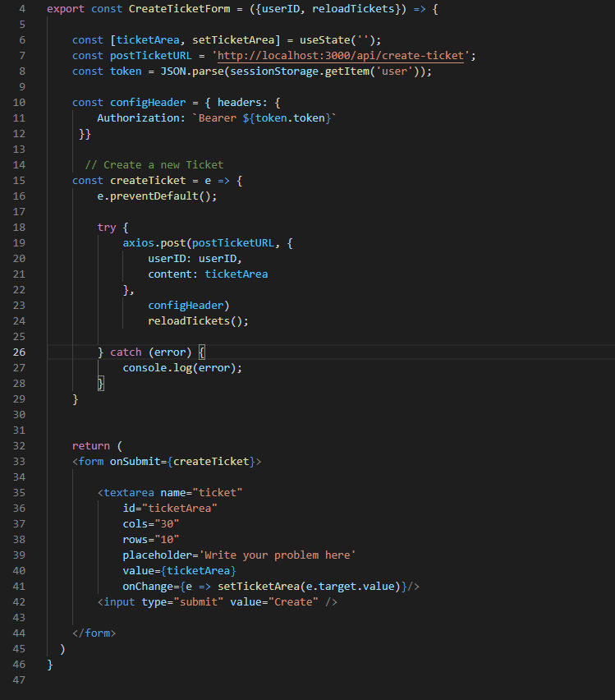The height and width of the screenshot is (700, 615).
Task: Click 'configHeader' argument on line 23
Action: 186,306
